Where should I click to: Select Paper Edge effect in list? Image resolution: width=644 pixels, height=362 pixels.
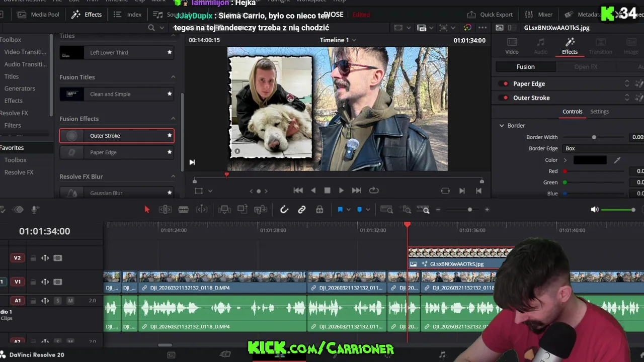(x=117, y=152)
